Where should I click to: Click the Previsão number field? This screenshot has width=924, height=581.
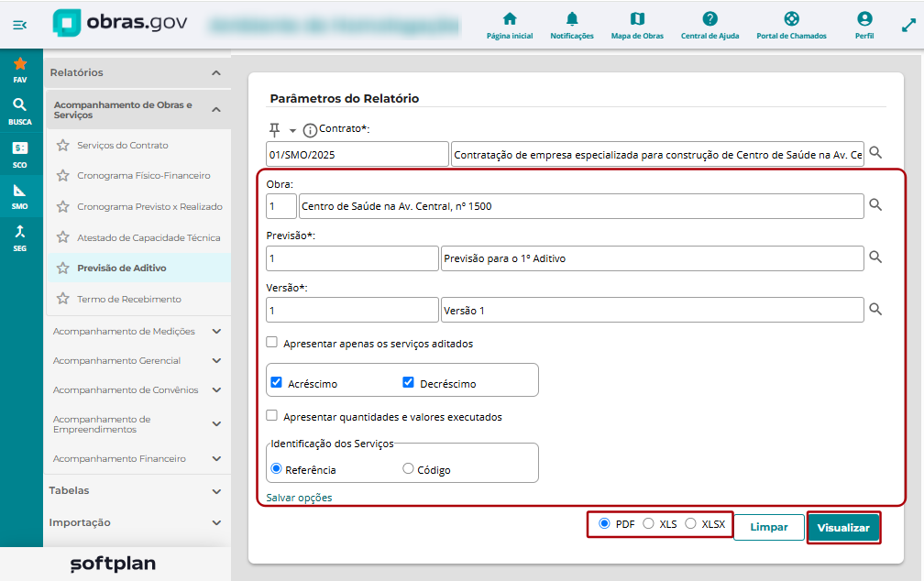point(352,258)
